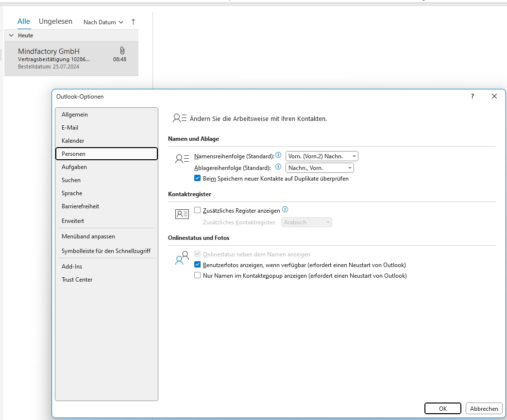Click the sort direction arrow in mail list

click(x=133, y=22)
